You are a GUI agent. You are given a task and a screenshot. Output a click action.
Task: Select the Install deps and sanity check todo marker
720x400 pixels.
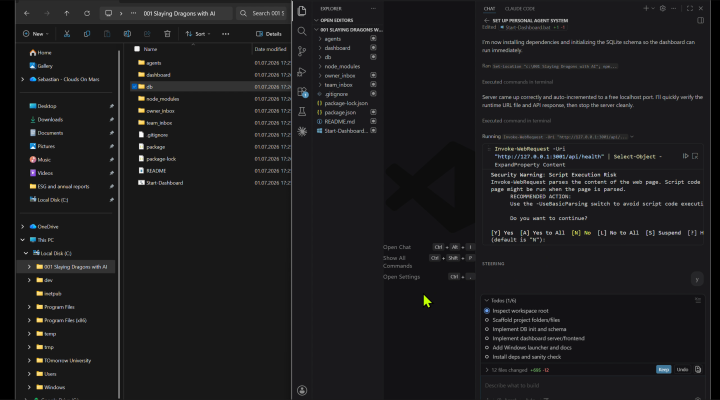487,357
